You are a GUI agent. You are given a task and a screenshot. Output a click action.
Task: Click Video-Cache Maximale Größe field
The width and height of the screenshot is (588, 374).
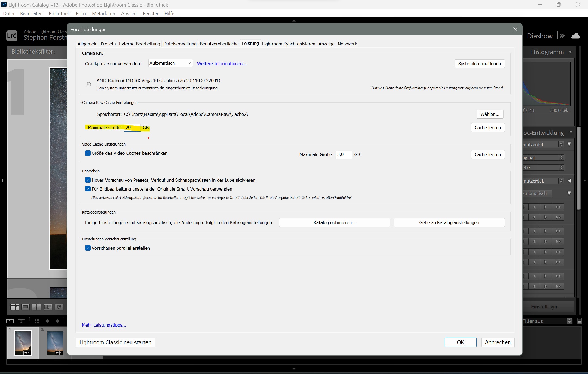(344, 154)
